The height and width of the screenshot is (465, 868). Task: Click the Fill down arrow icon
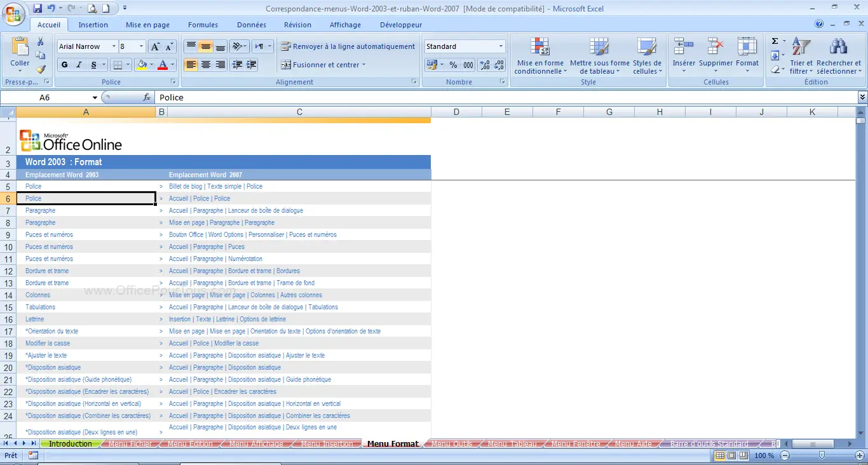point(775,55)
